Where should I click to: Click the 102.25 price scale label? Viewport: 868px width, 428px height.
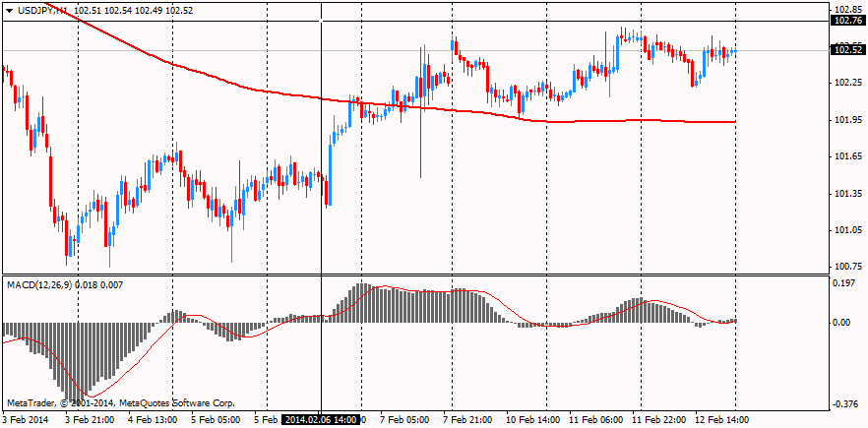coord(846,83)
